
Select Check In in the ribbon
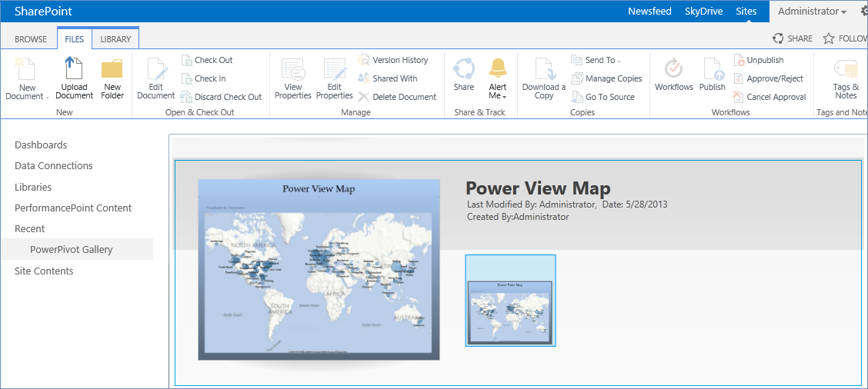204,78
